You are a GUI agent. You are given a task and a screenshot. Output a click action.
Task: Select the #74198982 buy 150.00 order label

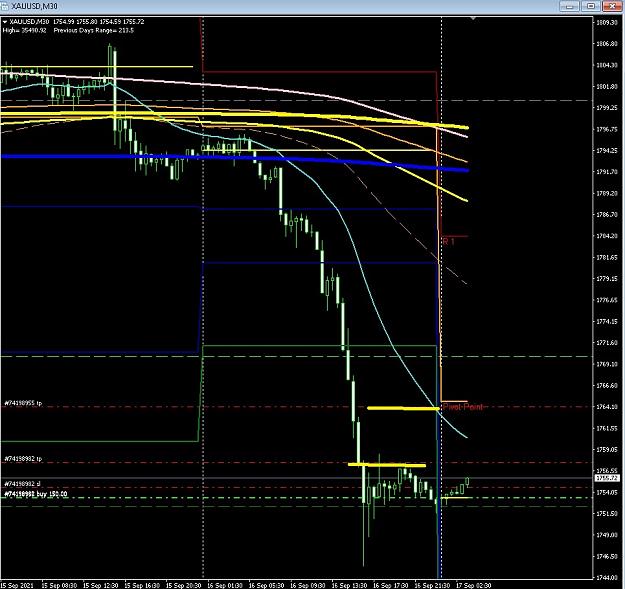pyautogui.click(x=35, y=494)
